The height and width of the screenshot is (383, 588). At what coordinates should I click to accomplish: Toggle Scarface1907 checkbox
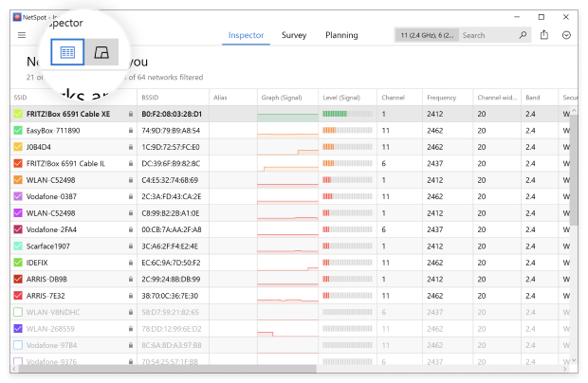(x=18, y=246)
